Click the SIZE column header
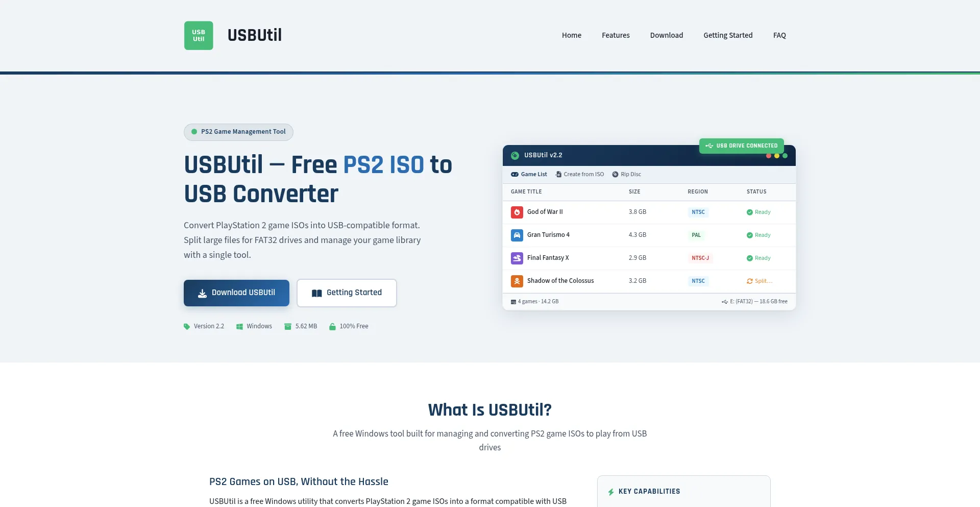The width and height of the screenshot is (980, 507). (x=634, y=192)
